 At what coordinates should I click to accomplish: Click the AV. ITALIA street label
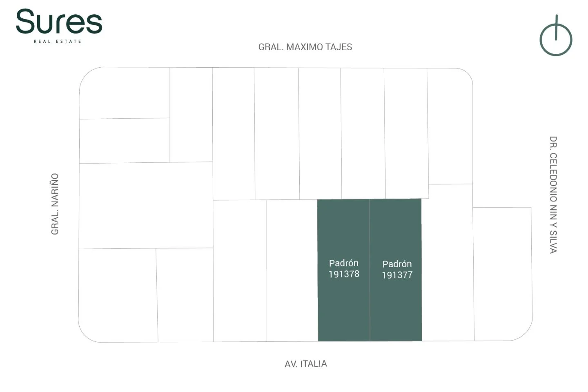pos(306,364)
